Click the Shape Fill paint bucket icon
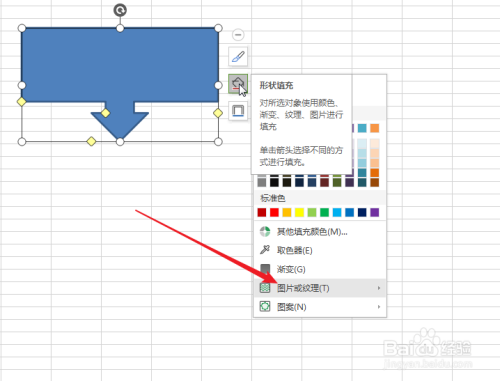Image resolution: width=500 pixels, height=381 pixels. pos(238,83)
